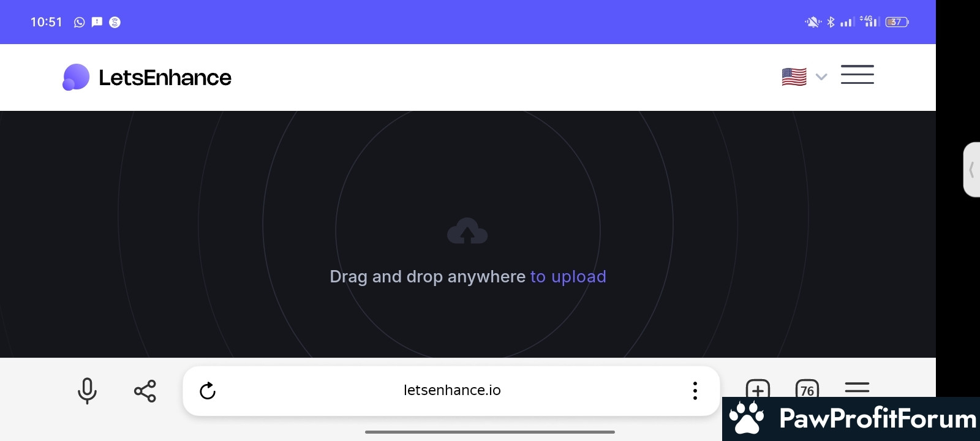This screenshot has height=441, width=980.
Task: Click the "to upload" link
Action: [568, 277]
